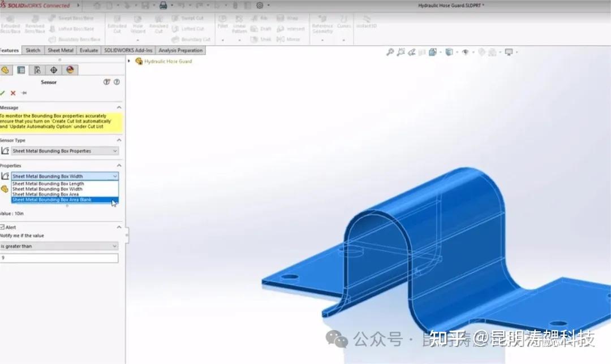The width and height of the screenshot is (611, 364).
Task: Collapse the Message section
Action: [119, 107]
